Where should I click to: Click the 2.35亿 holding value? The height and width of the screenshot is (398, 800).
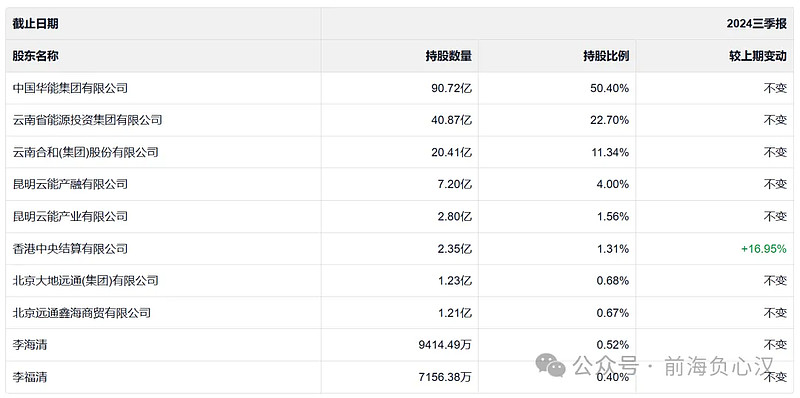point(455,248)
